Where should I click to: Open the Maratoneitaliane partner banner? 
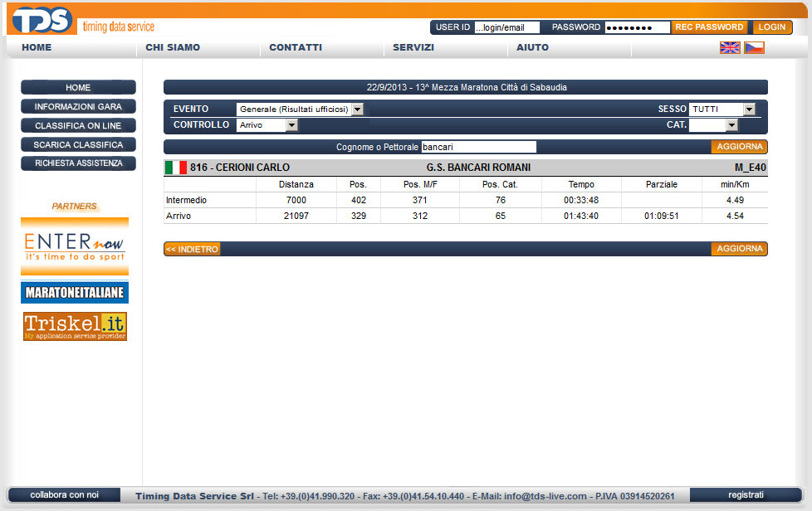coord(75,293)
